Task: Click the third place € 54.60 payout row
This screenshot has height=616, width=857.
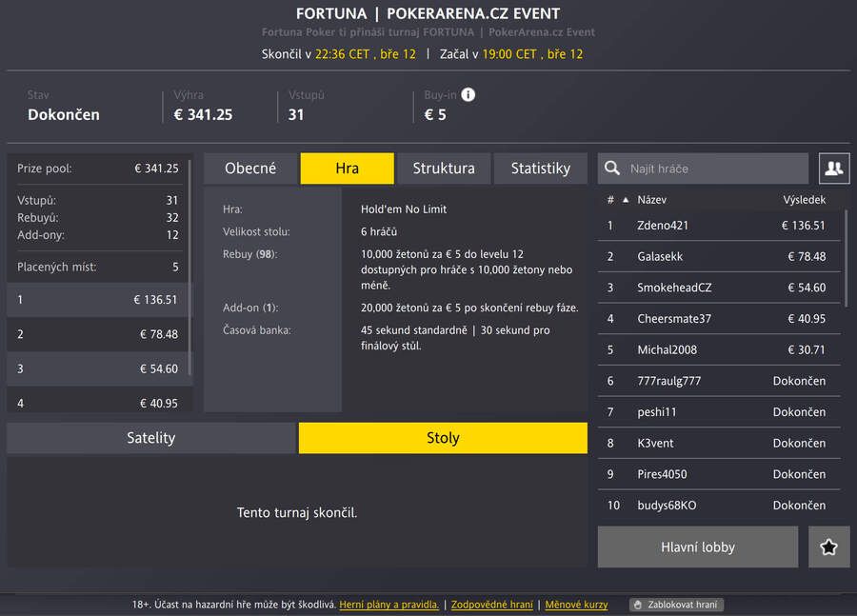Action: (98, 369)
